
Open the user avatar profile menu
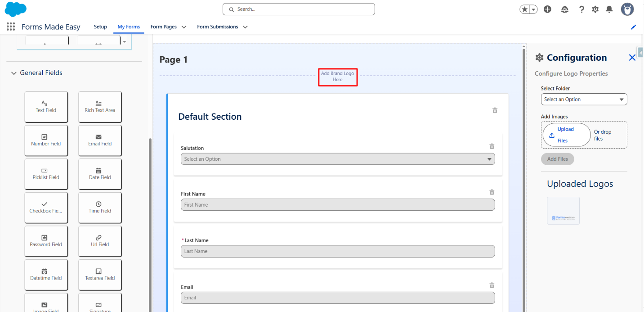coord(627,9)
